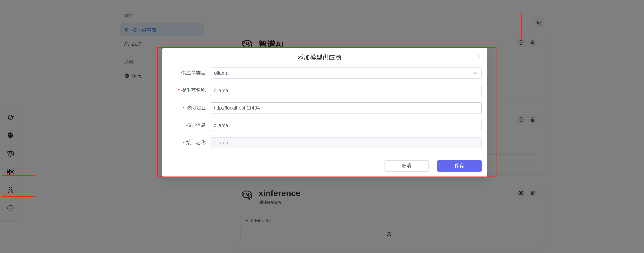Click the planet icon in left sidebar
This screenshot has height=253, width=644.
10,117
